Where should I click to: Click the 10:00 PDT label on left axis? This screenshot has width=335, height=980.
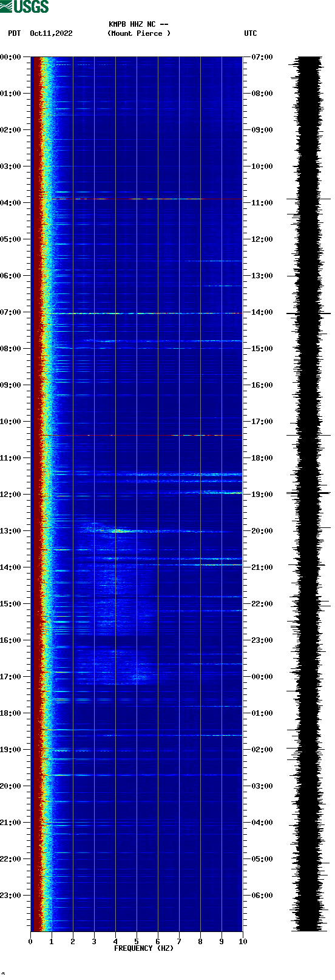(x=10, y=422)
